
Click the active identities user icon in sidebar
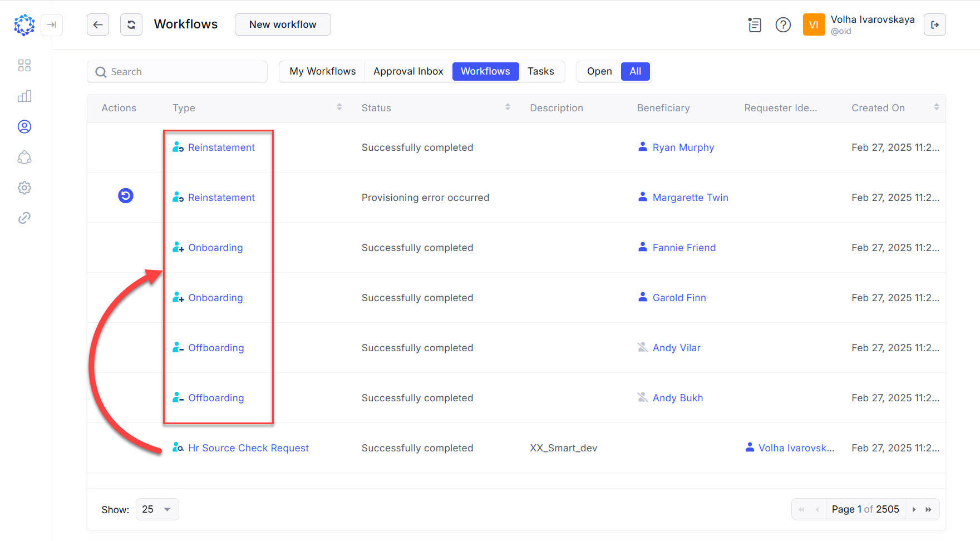24,126
